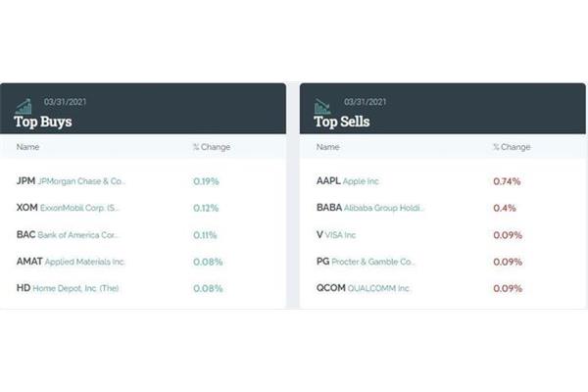The height and width of the screenshot is (392, 588).
Task: Open the JPM JPMorgan Chase stock link
Action: 71,181
